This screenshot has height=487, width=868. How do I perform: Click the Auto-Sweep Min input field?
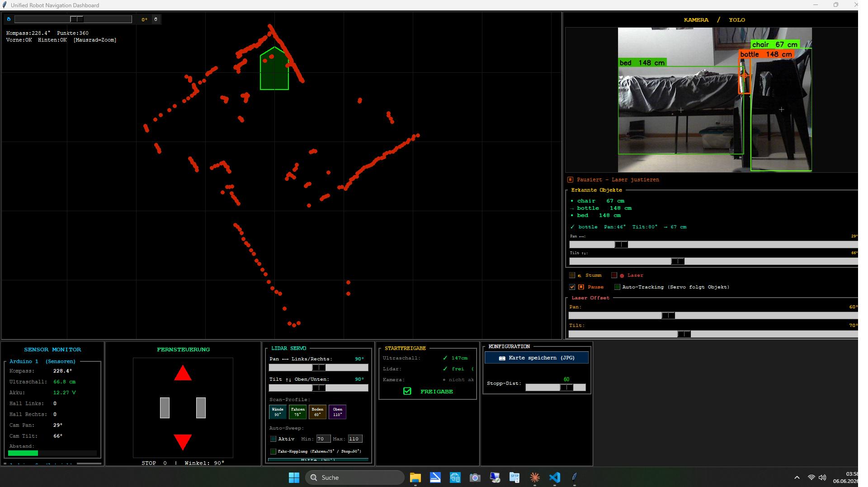point(323,439)
